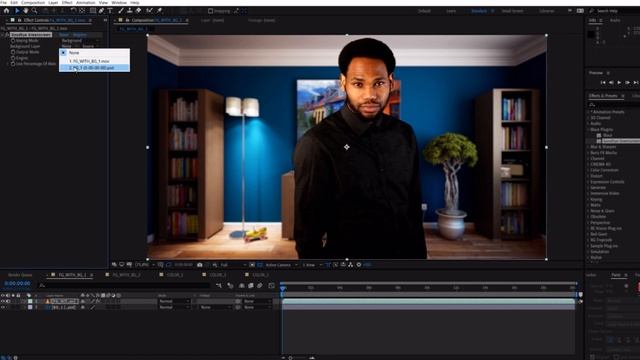Click the top layer's label color swatch
This screenshot has height=360, width=640.
[30, 301]
